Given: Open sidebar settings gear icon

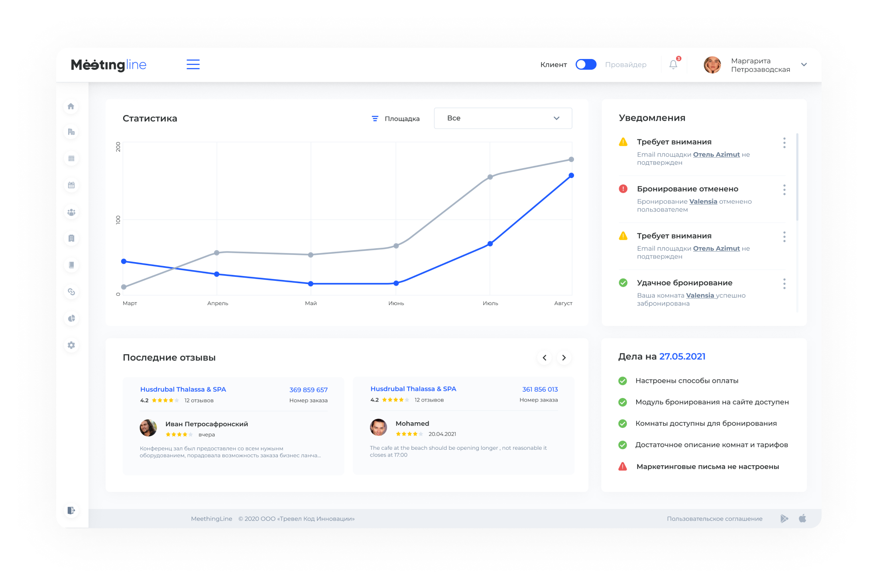Looking at the screenshot, I should 71,345.
